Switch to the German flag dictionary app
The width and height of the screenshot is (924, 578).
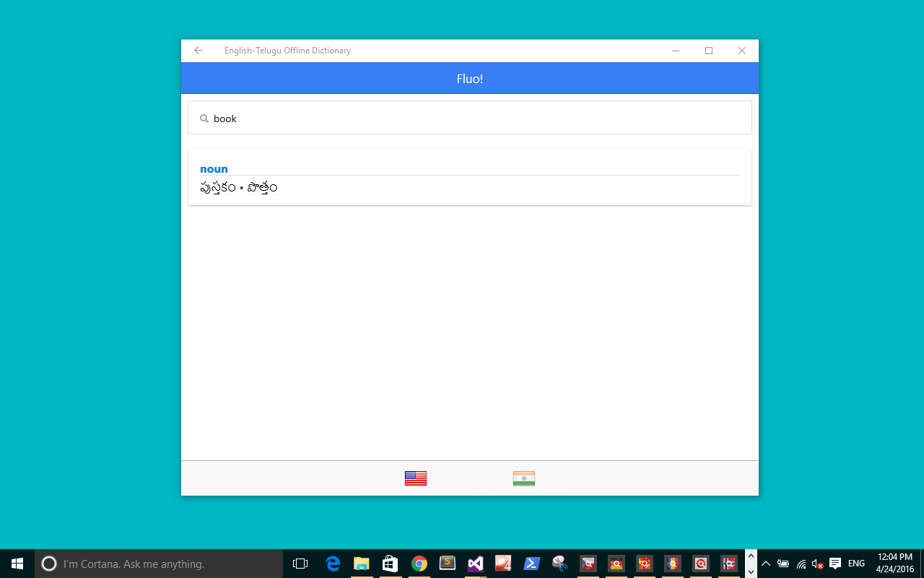616,564
